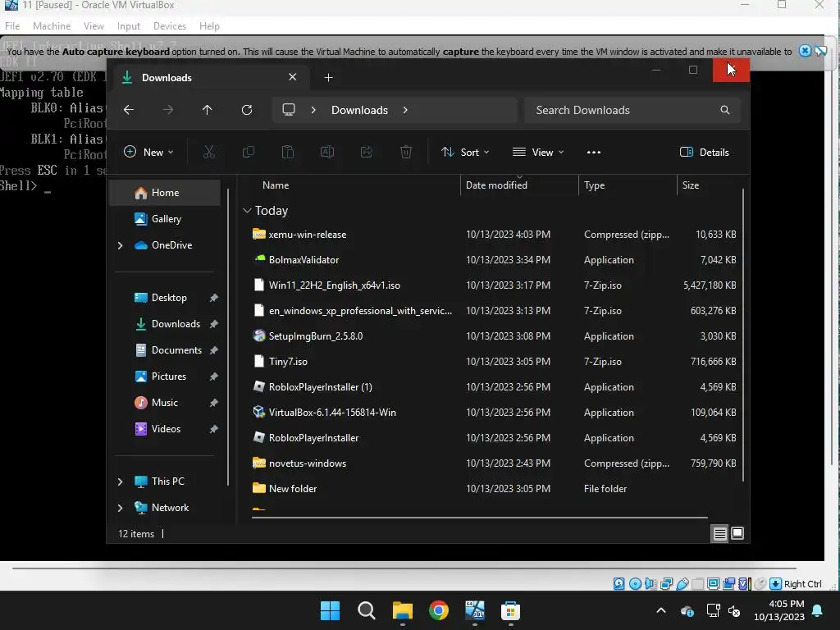
Task: Collapse the Today group
Action: pos(247,211)
